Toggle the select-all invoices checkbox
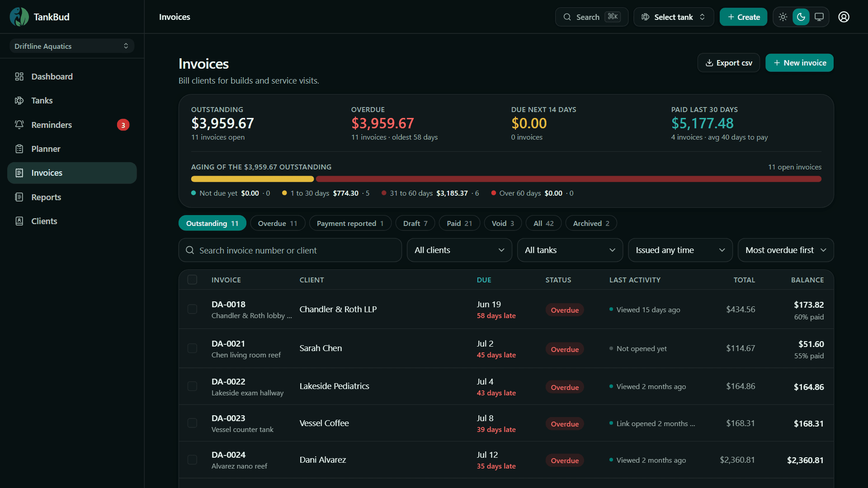 point(192,280)
